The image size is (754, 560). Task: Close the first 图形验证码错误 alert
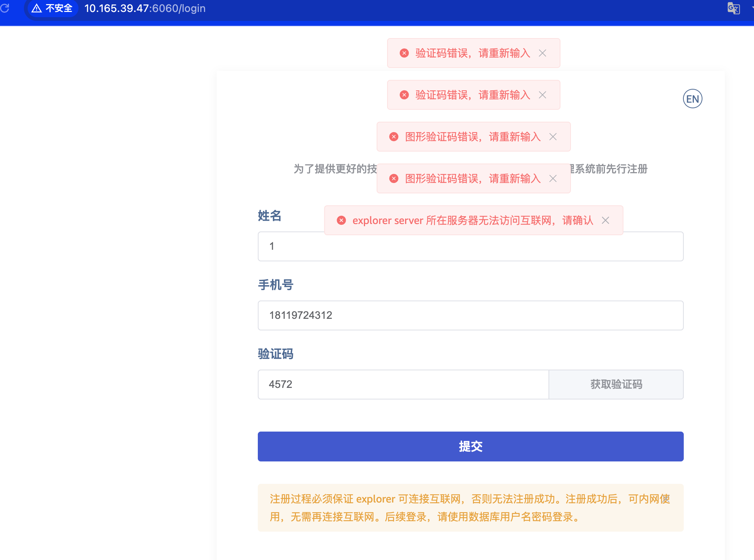553,137
